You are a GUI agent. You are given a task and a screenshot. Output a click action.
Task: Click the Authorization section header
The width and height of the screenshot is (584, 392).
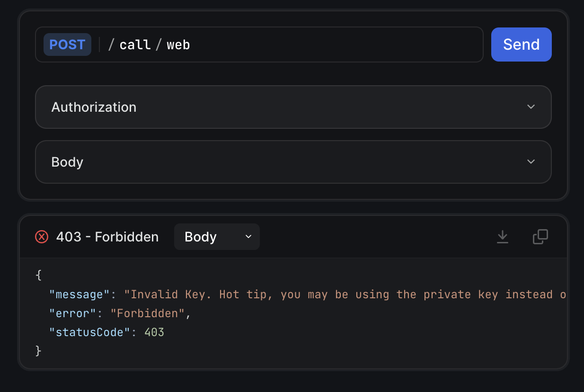point(94,107)
